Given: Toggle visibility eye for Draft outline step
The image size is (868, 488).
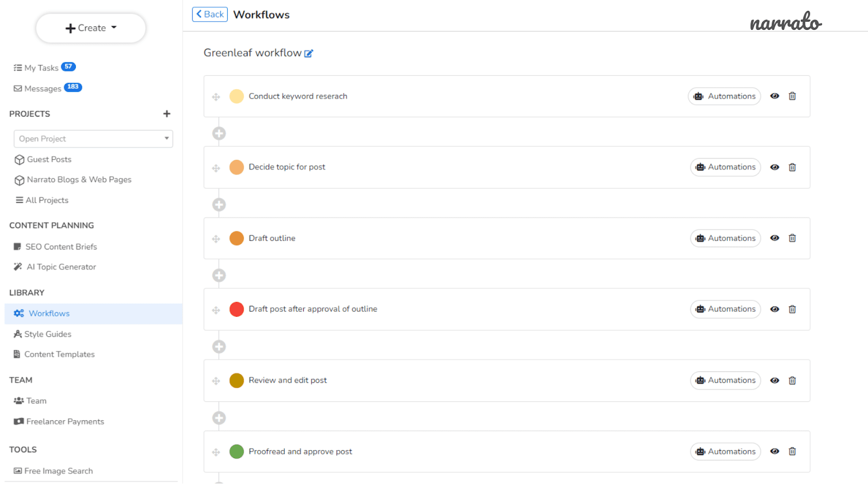Looking at the screenshot, I should (775, 238).
